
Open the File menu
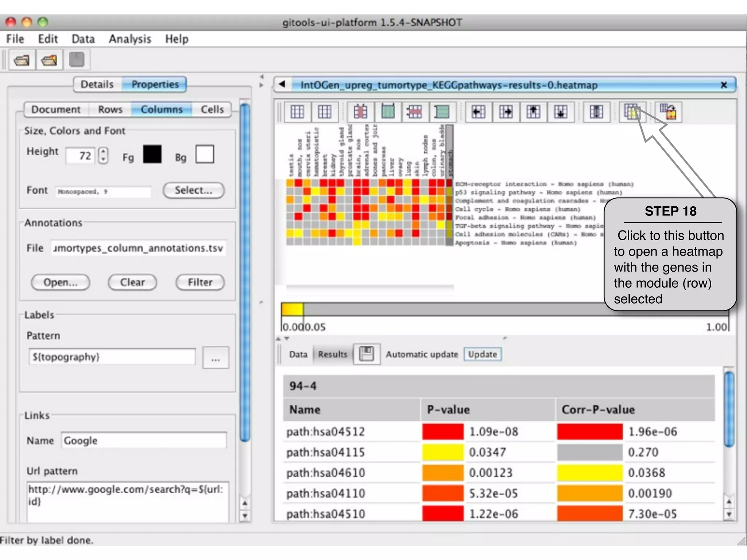point(15,39)
